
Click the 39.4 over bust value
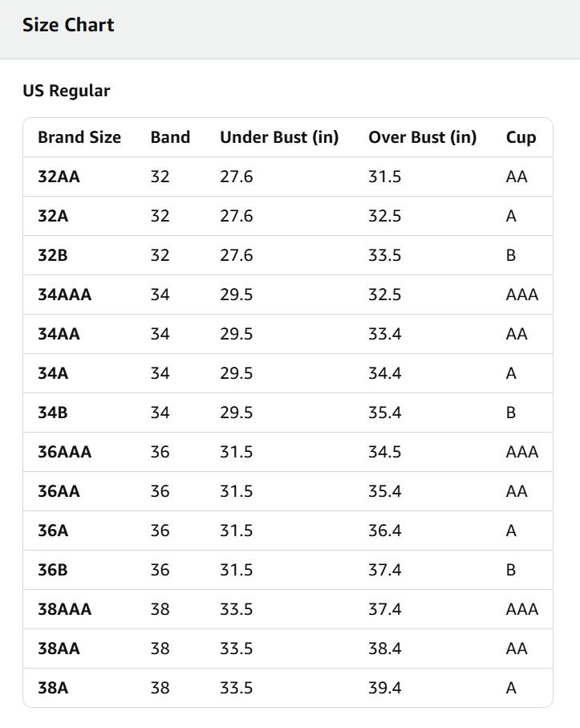[384, 688]
